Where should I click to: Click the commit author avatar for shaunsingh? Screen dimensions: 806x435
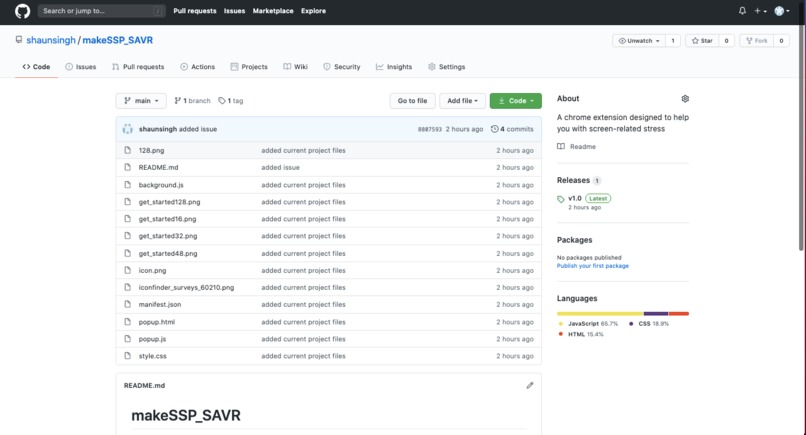(x=127, y=129)
